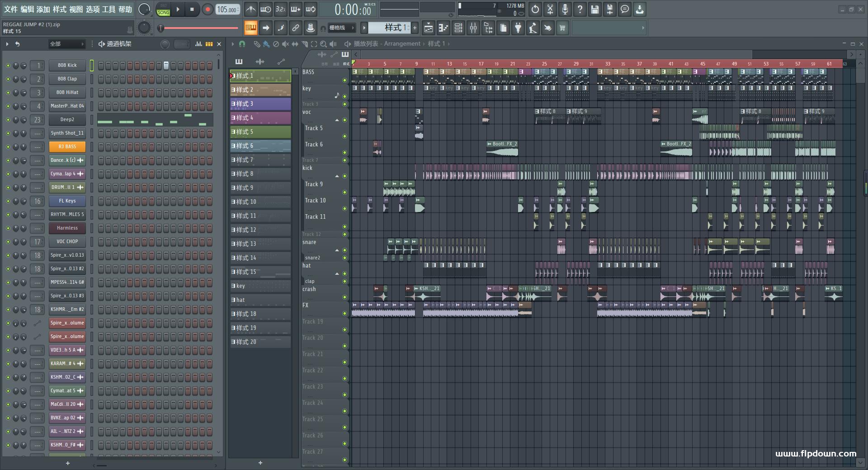Open the 文件 menu
Screen dimensions: 868x470
11,9
